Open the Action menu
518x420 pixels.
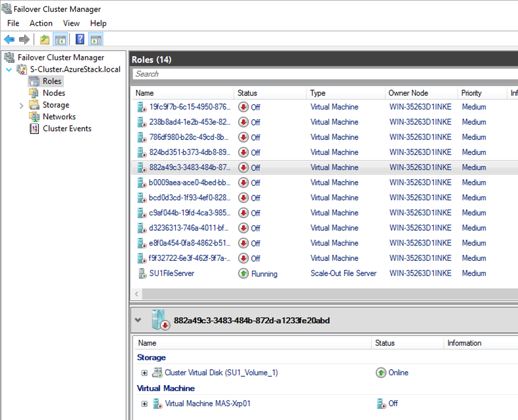[x=41, y=23]
